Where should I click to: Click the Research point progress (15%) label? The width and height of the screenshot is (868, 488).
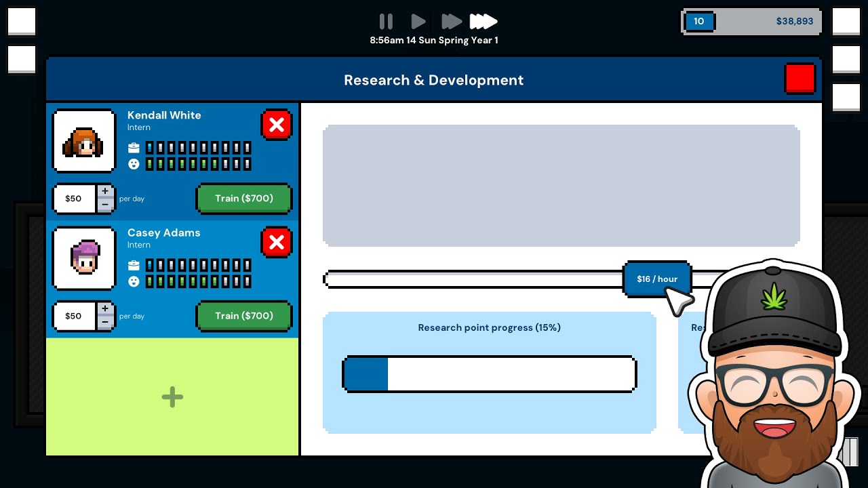490,327
